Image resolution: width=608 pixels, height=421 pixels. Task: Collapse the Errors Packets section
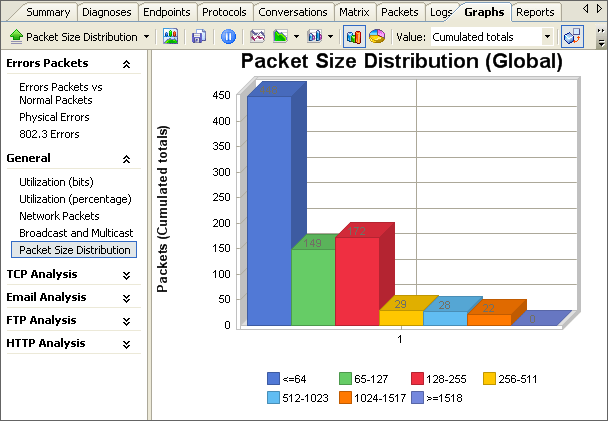pyautogui.click(x=126, y=64)
